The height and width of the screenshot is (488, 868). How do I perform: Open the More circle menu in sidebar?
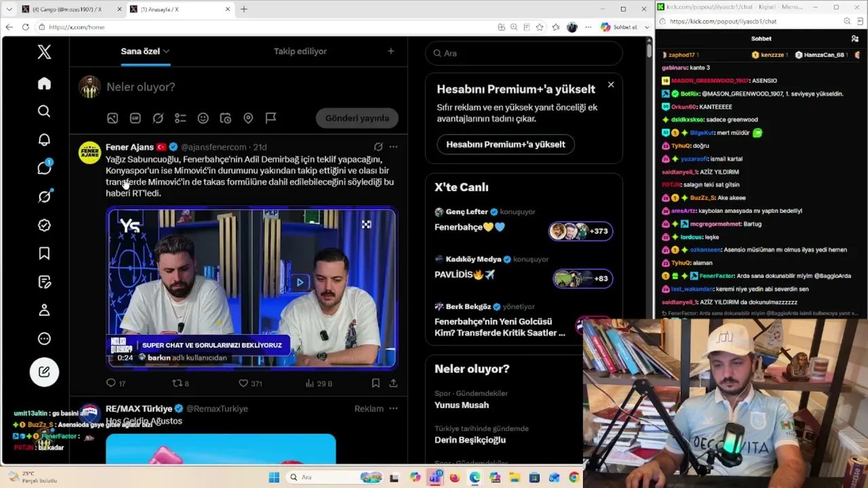pos(44,339)
